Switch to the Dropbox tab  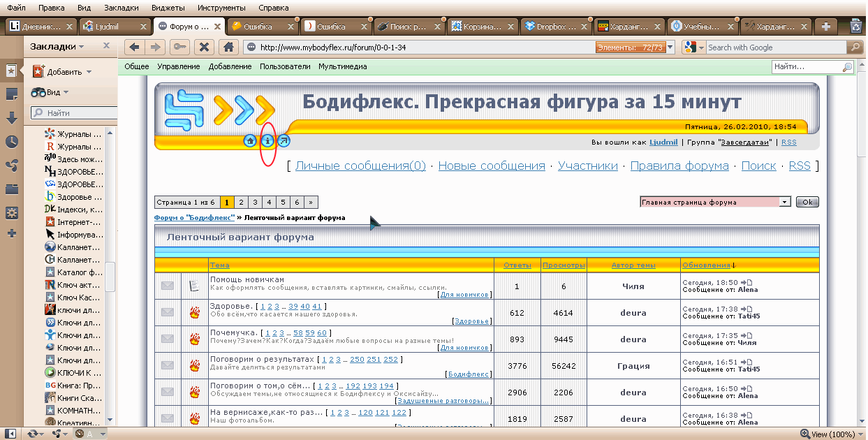click(555, 27)
